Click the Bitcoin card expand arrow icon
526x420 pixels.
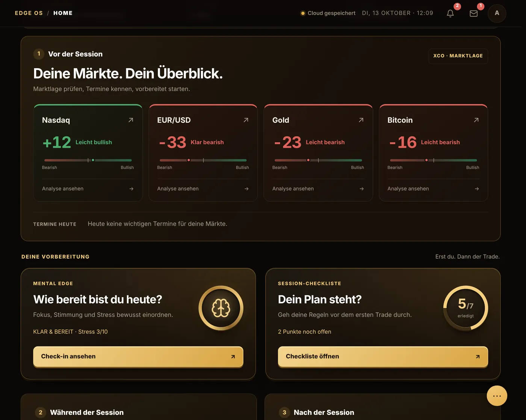(476, 120)
